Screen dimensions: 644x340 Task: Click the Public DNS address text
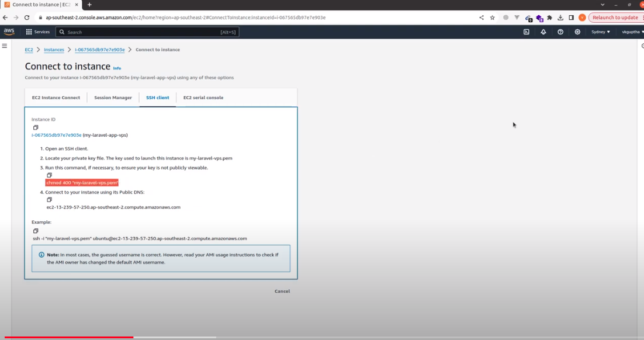point(113,207)
